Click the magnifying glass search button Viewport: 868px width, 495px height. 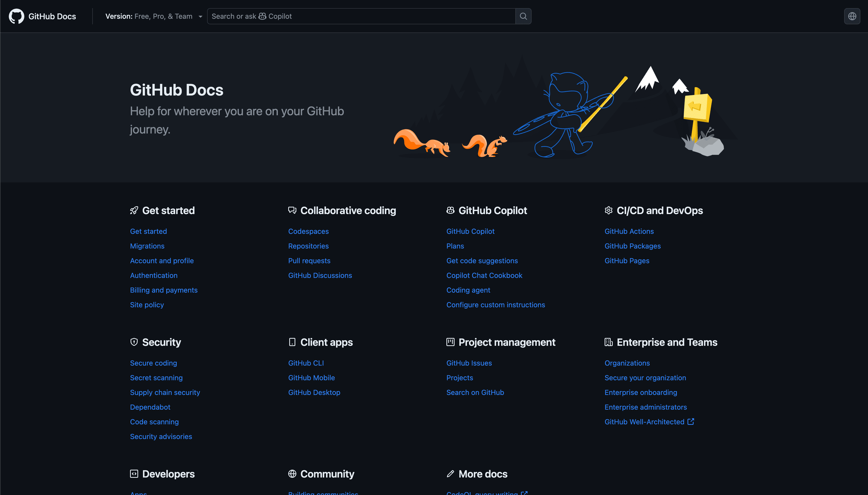pos(523,16)
